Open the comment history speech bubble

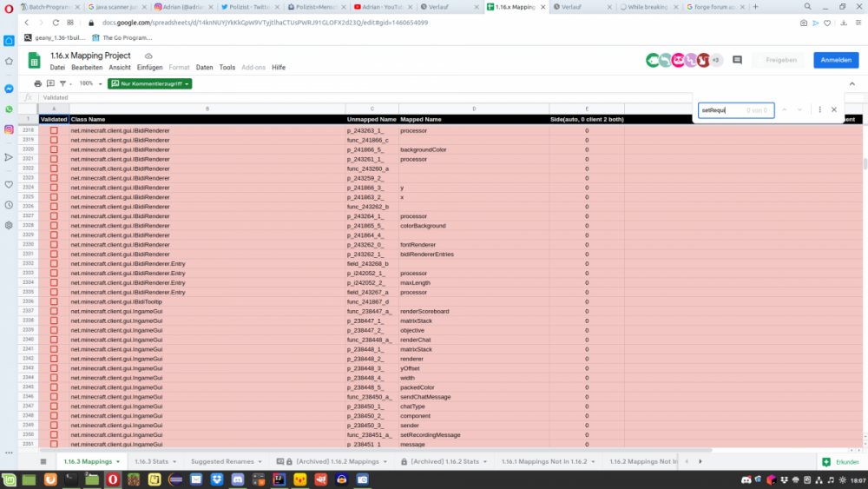737,60
